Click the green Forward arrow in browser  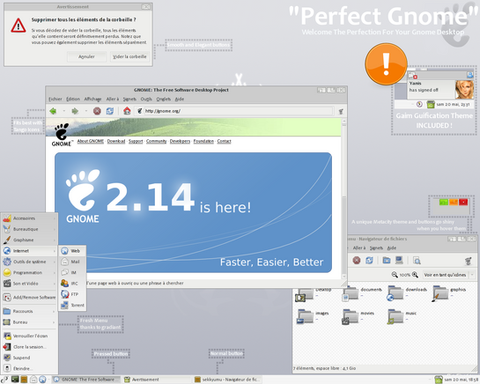coord(75,111)
